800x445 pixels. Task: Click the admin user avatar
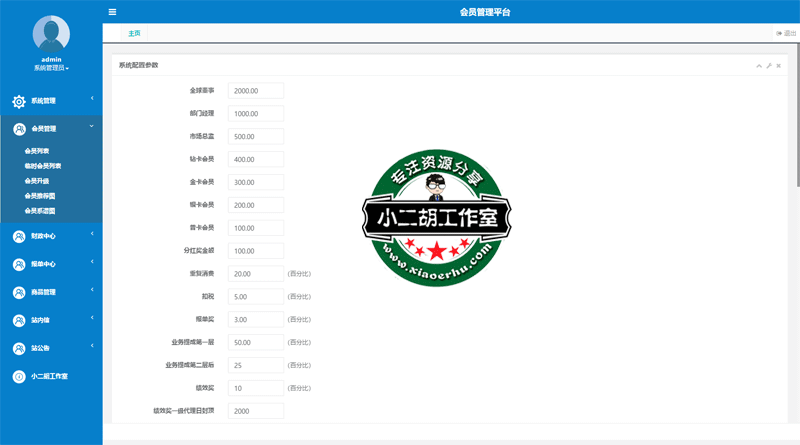[51, 34]
